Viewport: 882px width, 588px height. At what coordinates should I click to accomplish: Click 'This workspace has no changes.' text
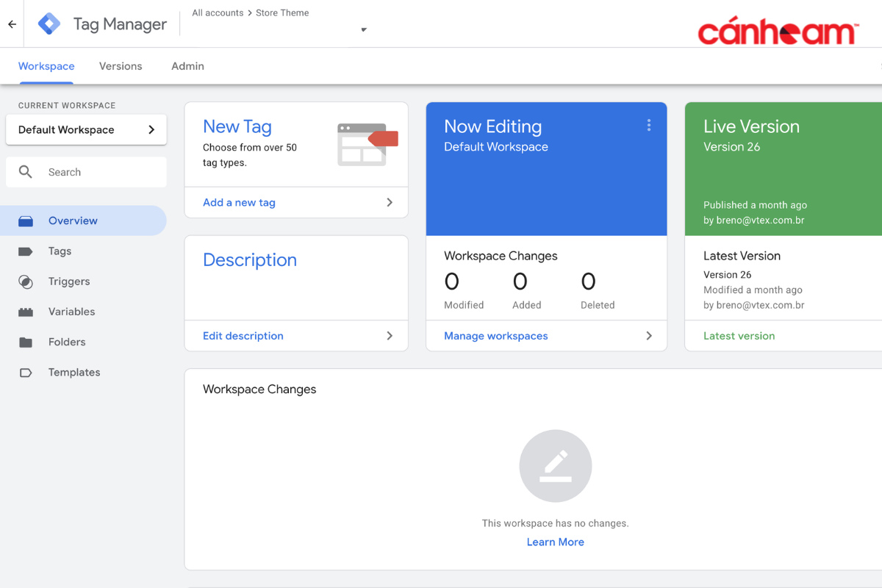click(556, 523)
